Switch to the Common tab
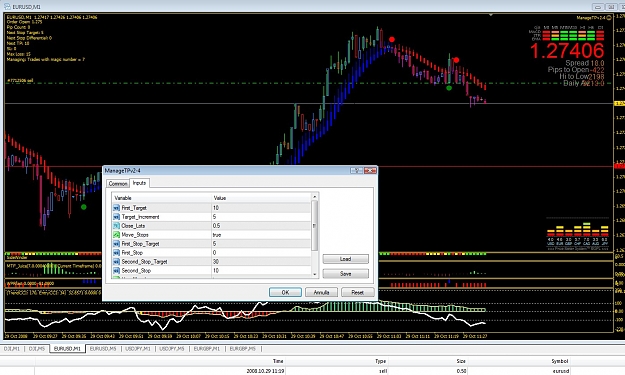625x375 pixels. click(118, 184)
